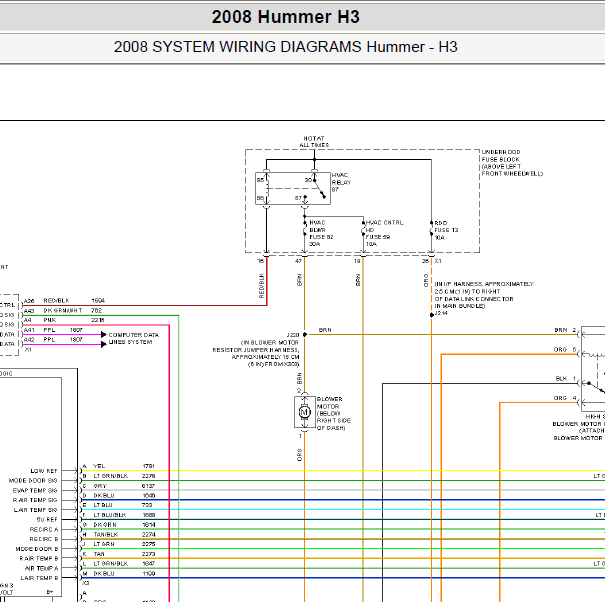Viewport: 605px width, 602px height.
Task: Click the "MODE DOOR SIG" signal label
Action: pos(33,481)
